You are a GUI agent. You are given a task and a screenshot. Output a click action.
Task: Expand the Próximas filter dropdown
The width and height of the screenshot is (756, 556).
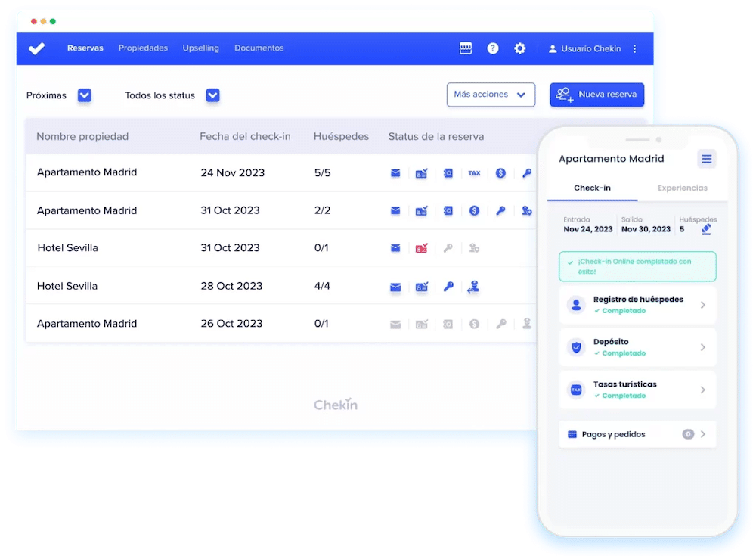coord(85,95)
